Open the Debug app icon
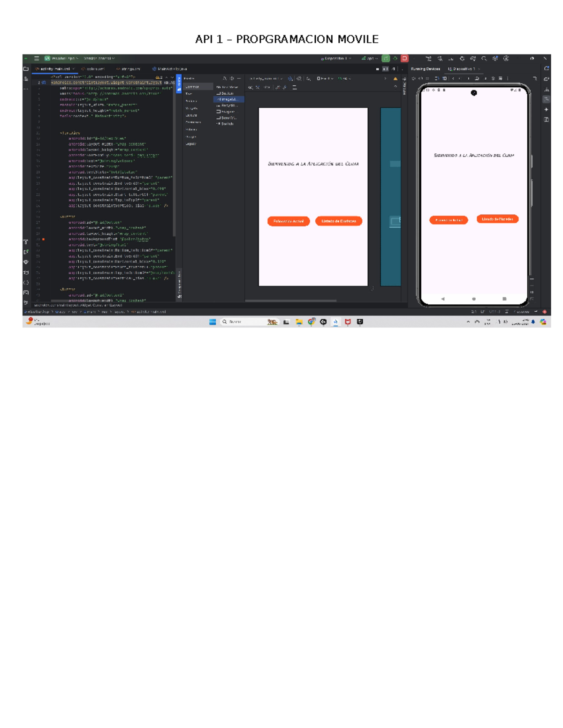The height and width of the screenshot is (728, 563). [395, 58]
